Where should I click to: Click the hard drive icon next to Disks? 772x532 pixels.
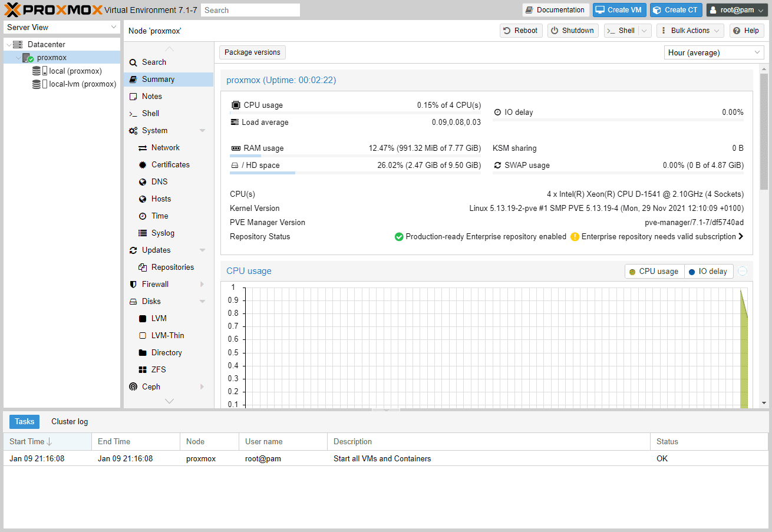click(x=133, y=302)
